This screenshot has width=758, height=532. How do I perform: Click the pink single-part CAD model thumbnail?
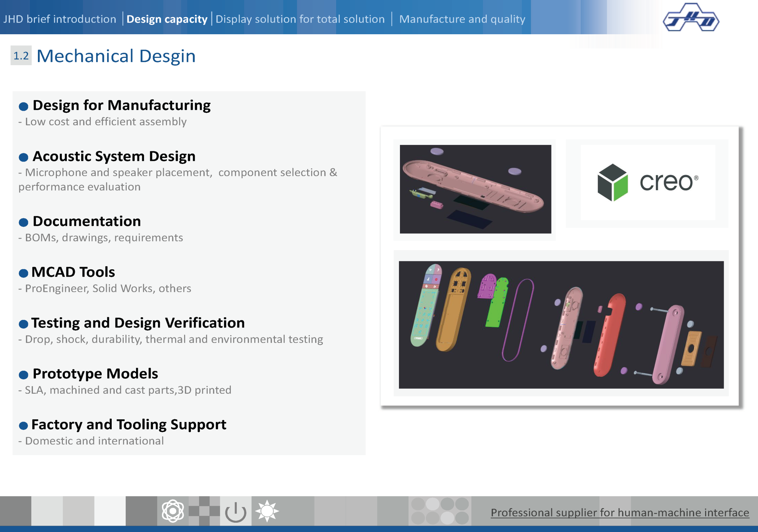tap(475, 189)
